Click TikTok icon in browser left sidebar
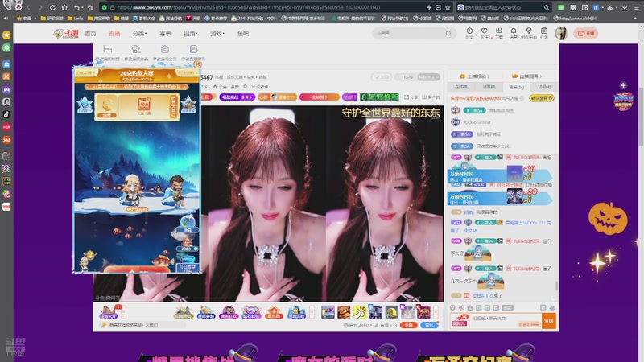The width and height of the screenshot is (644, 362). point(6,114)
